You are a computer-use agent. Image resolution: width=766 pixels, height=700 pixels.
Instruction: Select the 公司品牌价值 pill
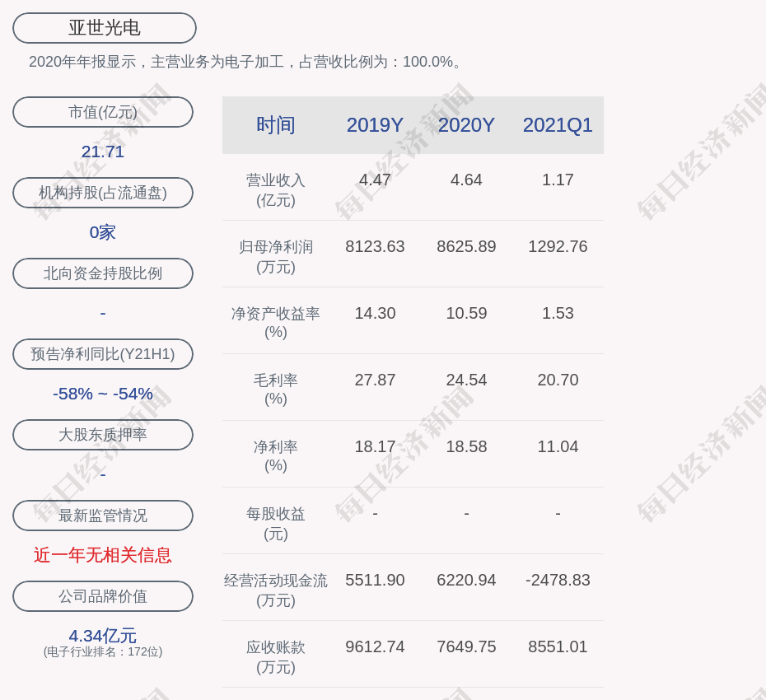point(103,596)
